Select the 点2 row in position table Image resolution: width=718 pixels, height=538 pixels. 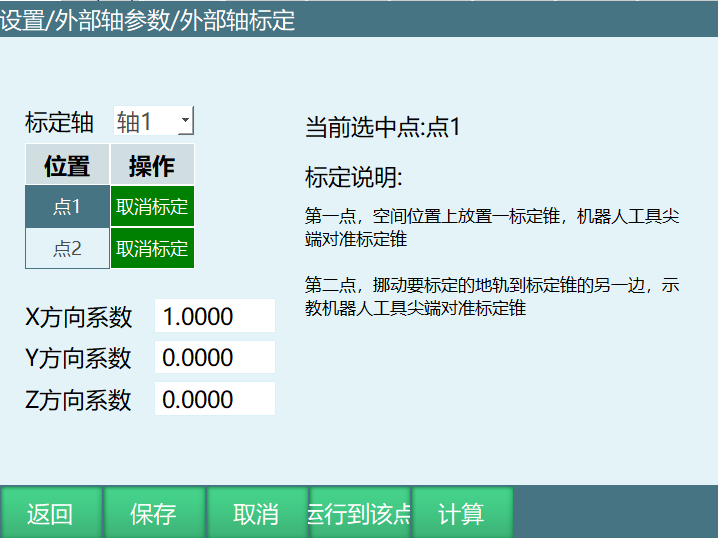(x=67, y=249)
